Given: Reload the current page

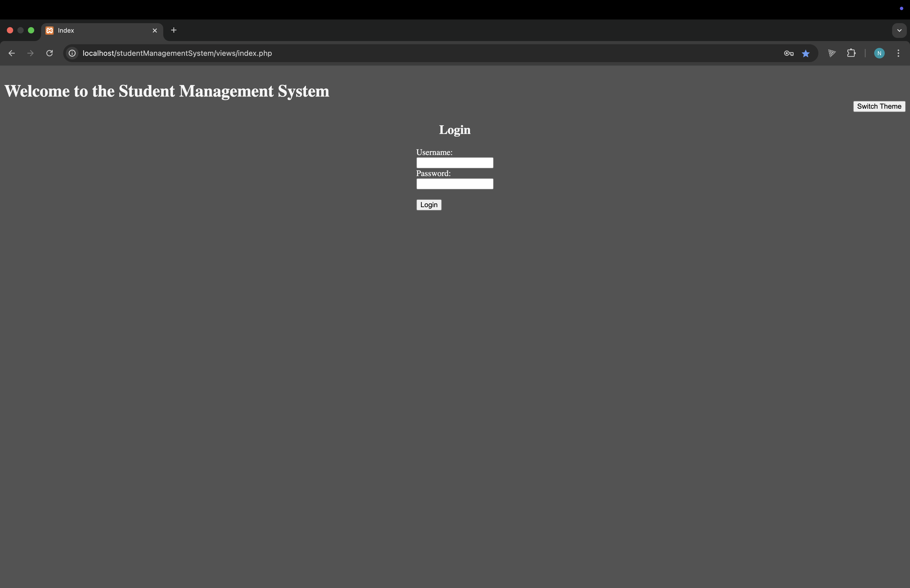Looking at the screenshot, I should coord(50,53).
